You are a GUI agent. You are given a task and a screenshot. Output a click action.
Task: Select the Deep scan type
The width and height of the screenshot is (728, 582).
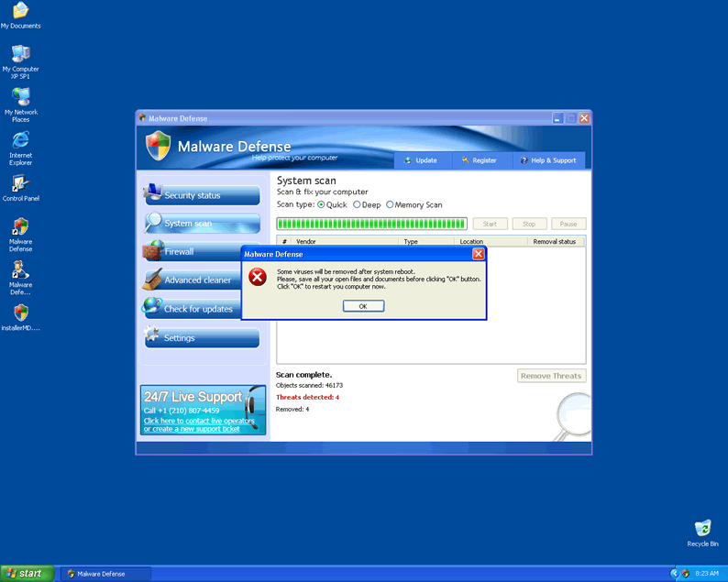coord(357,205)
